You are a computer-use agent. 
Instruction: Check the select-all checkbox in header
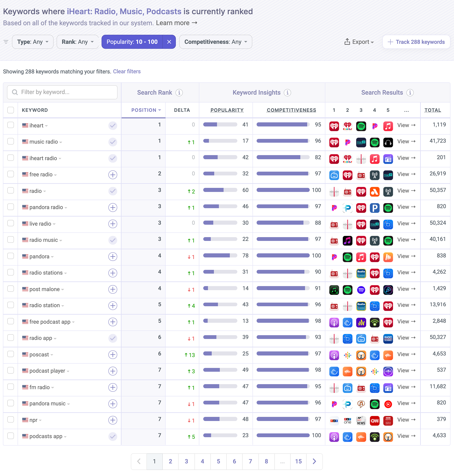(11, 110)
